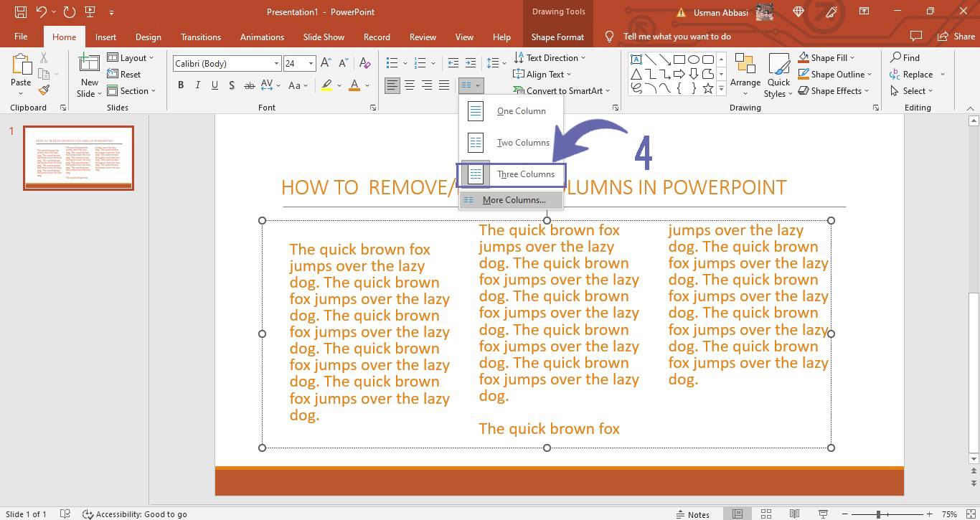980x520 pixels.
Task: Click the Format Painter brush
Action: [x=44, y=90]
